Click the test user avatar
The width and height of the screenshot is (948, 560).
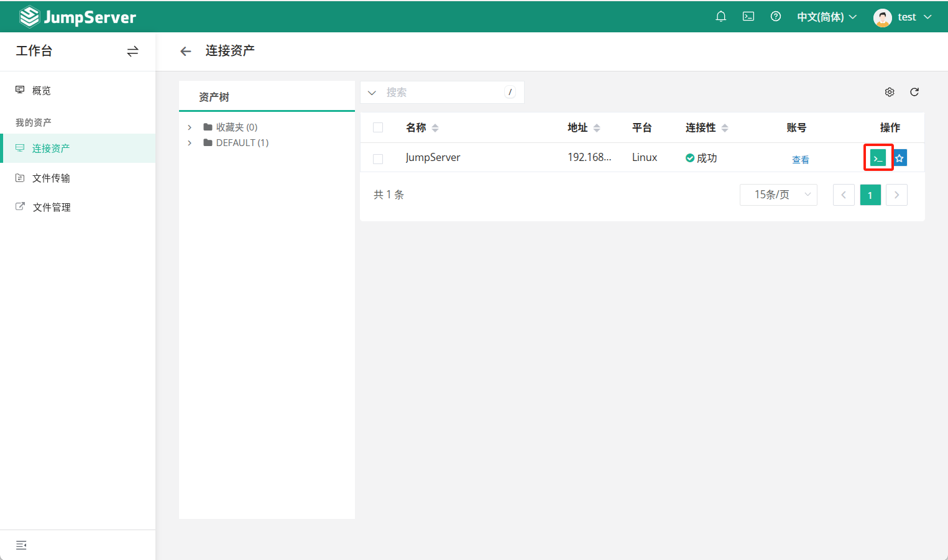(883, 17)
